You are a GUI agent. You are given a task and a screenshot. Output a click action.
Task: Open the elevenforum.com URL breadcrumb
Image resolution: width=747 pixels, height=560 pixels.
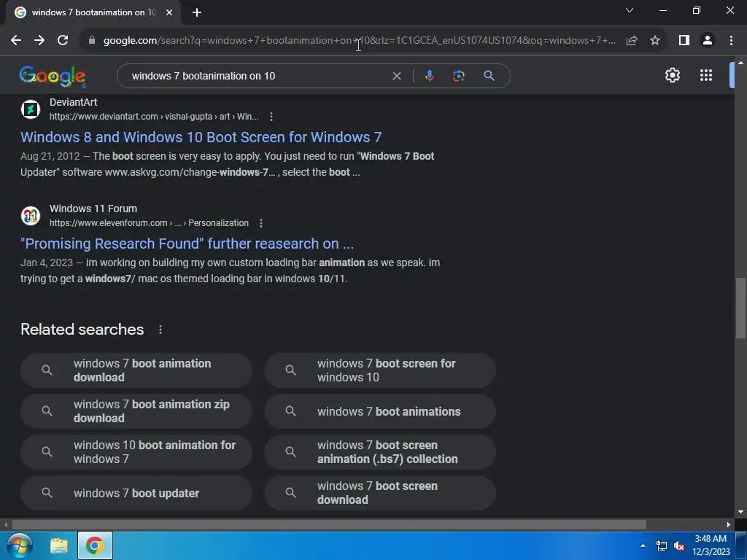coord(149,223)
